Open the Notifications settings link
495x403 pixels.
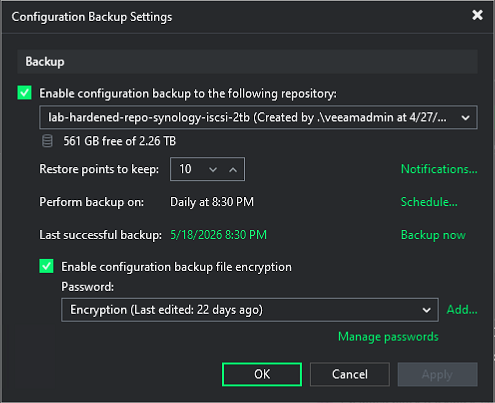click(439, 169)
